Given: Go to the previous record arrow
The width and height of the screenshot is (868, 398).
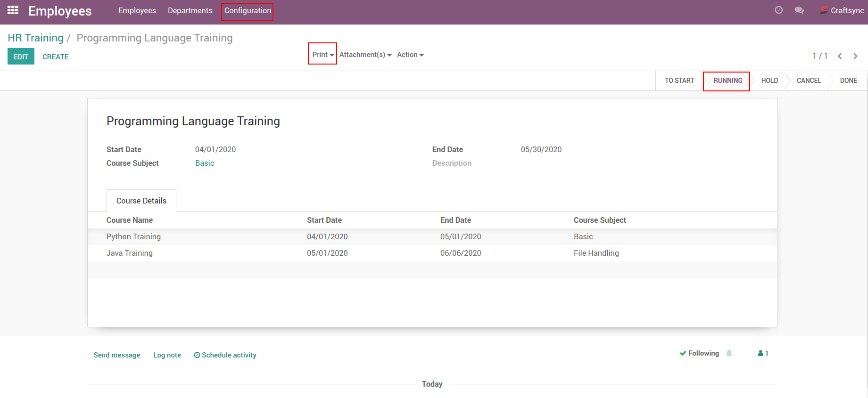Looking at the screenshot, I should (x=840, y=57).
